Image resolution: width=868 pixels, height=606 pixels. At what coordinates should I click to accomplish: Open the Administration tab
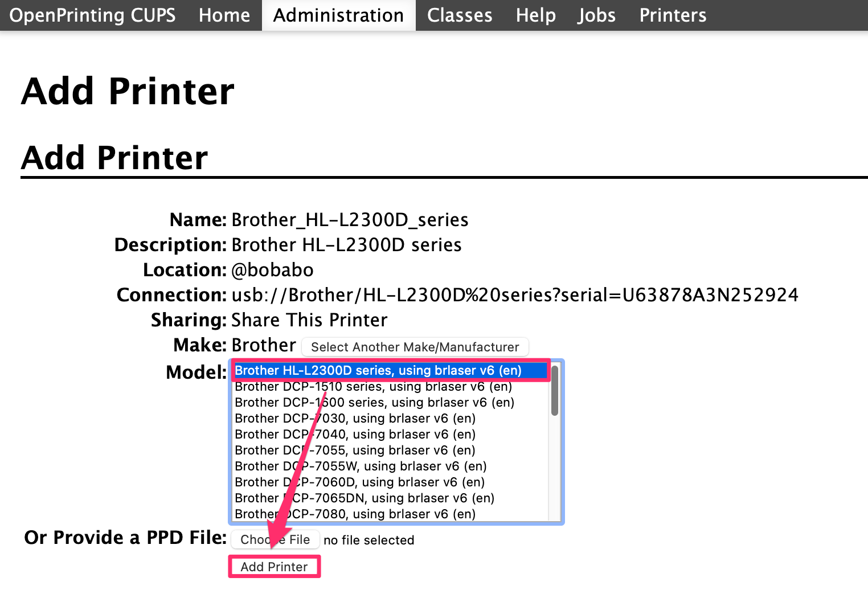click(x=338, y=15)
